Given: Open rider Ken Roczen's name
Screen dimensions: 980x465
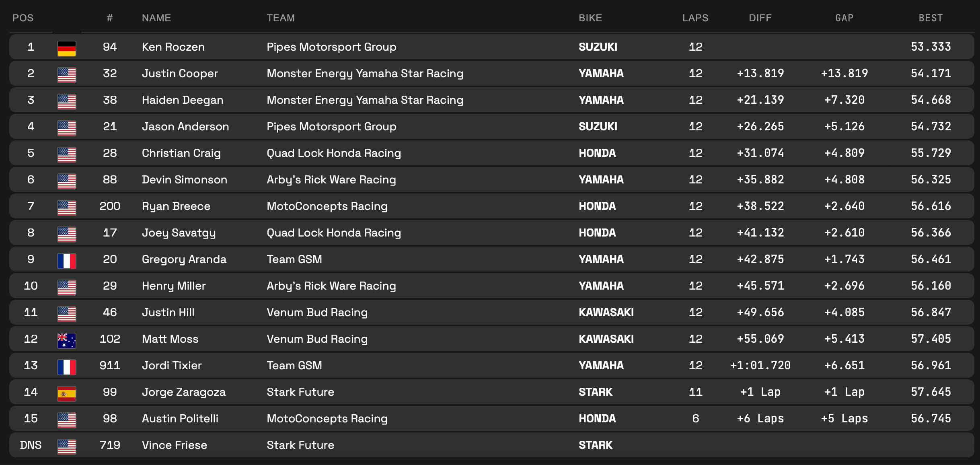Looking at the screenshot, I should 173,47.
